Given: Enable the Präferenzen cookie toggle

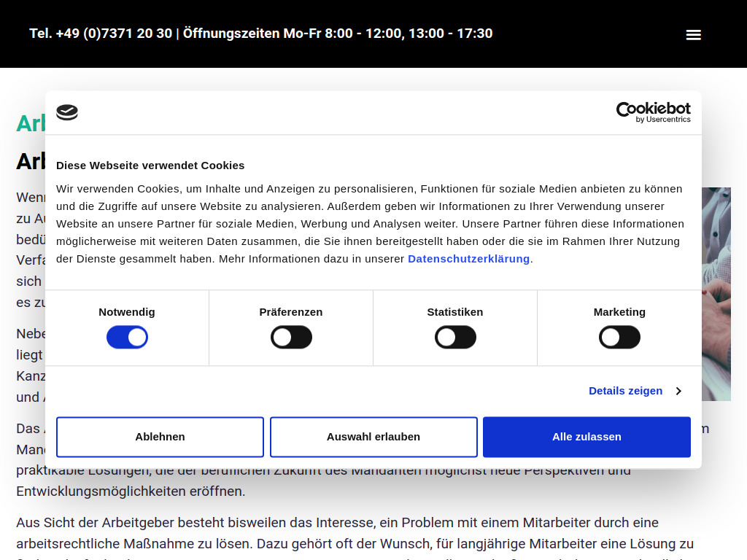Looking at the screenshot, I should 291,337.
